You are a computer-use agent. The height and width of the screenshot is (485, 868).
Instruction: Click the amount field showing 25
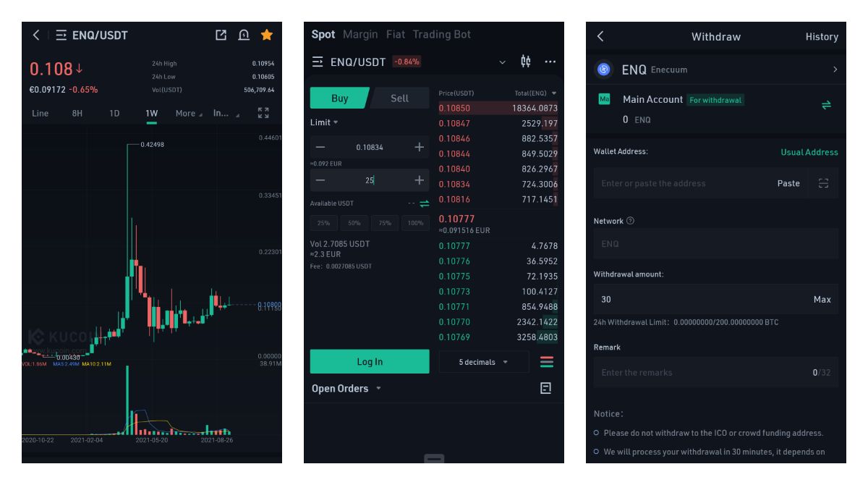pos(370,180)
